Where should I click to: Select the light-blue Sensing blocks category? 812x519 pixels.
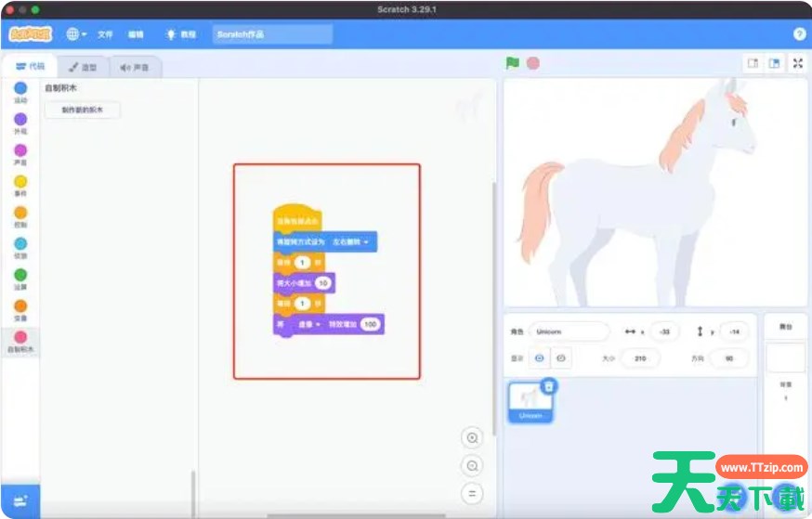[20, 248]
